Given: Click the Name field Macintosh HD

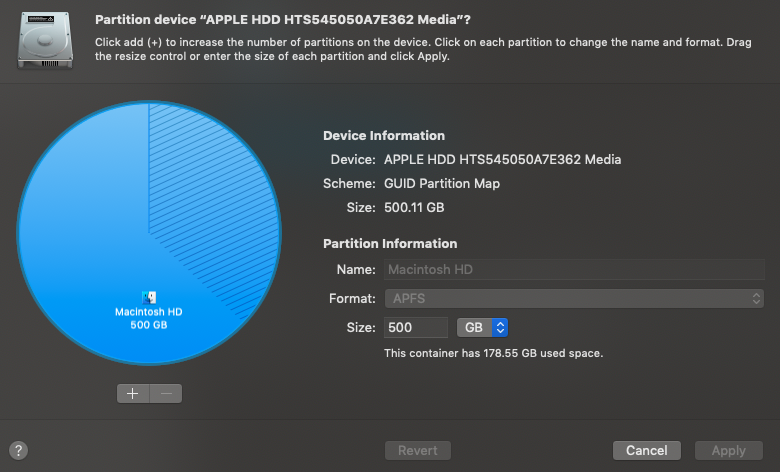Looking at the screenshot, I should pyautogui.click(x=574, y=270).
